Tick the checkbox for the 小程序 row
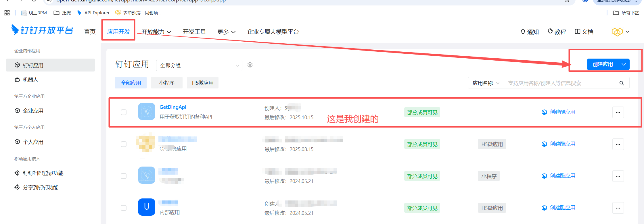644x224 pixels. click(x=124, y=176)
